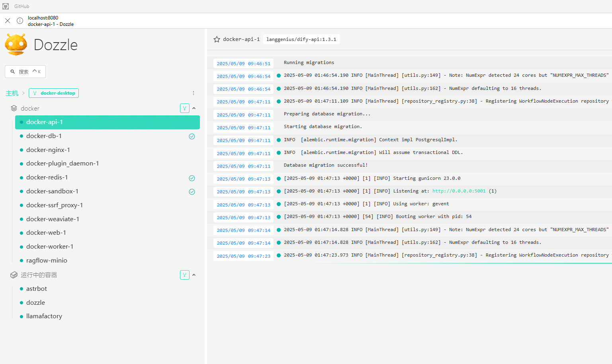
Task: Select docker-worker-1 in the sidebar
Action: (49, 247)
